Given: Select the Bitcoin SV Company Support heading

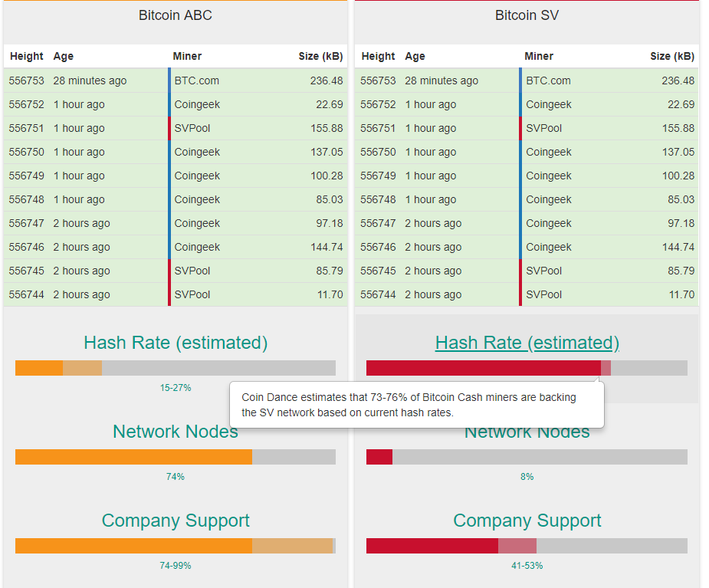Looking at the screenshot, I should [x=527, y=521].
